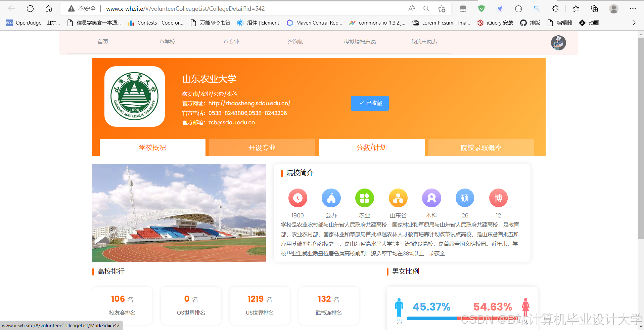Click the university logo emblem
The image size is (644, 330).
(x=135, y=96)
